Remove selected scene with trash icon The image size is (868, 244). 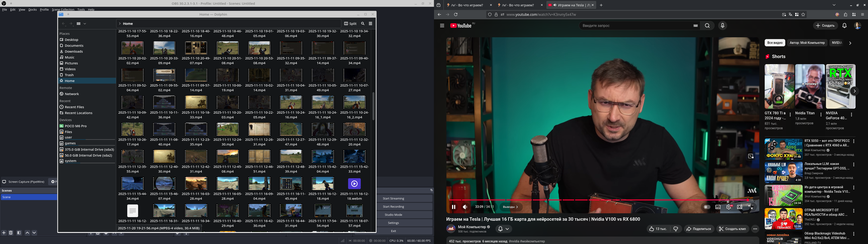(x=11, y=232)
